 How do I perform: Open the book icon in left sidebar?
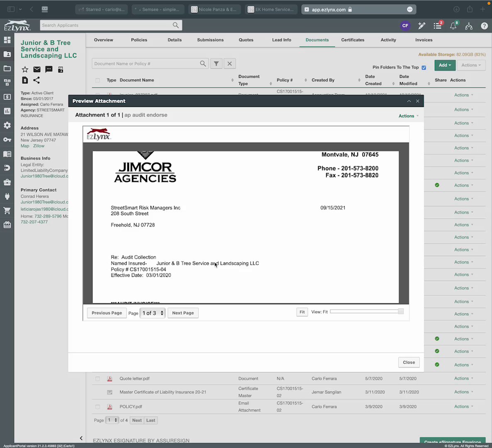(7, 154)
